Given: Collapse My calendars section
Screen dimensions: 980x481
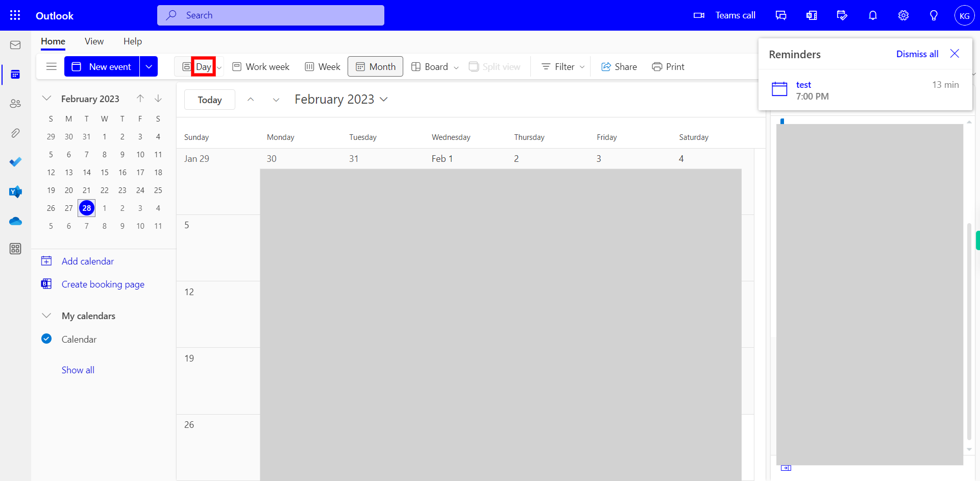Looking at the screenshot, I should coord(46,316).
